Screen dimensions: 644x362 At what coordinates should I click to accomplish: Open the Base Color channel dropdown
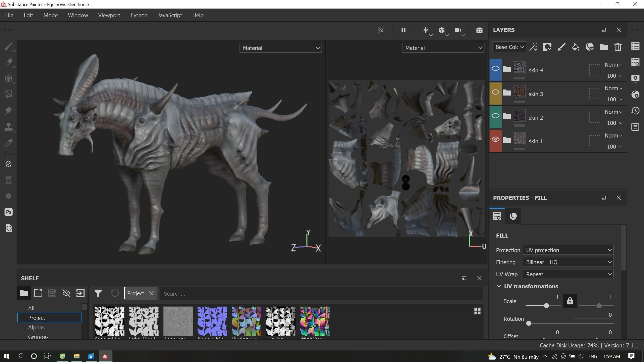[x=509, y=47]
